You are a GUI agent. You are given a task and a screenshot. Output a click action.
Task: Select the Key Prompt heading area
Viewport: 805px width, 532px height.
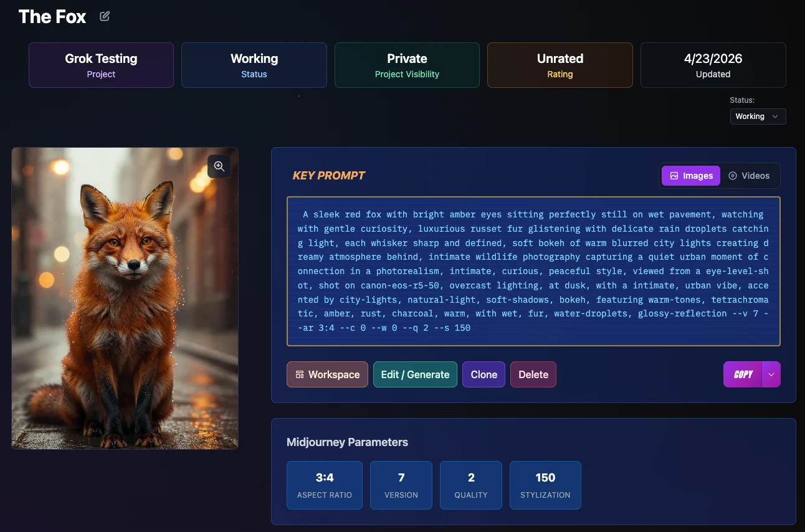329,175
